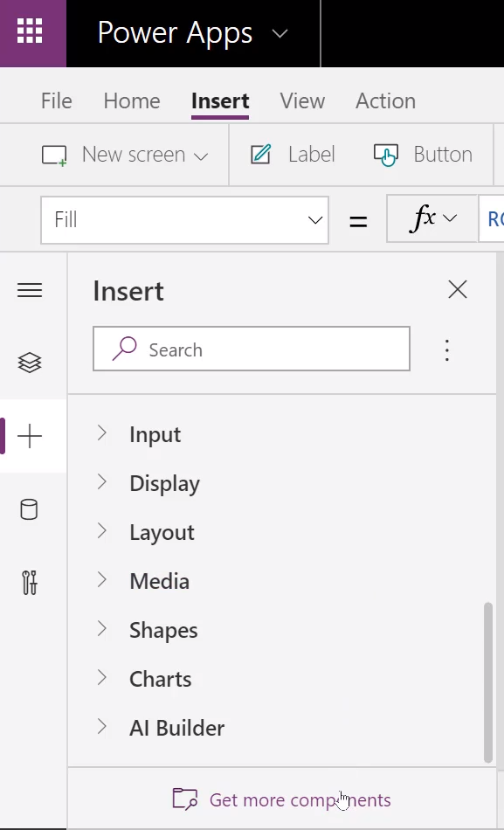
Task: Open the Fill property dropdown
Action: (x=185, y=219)
